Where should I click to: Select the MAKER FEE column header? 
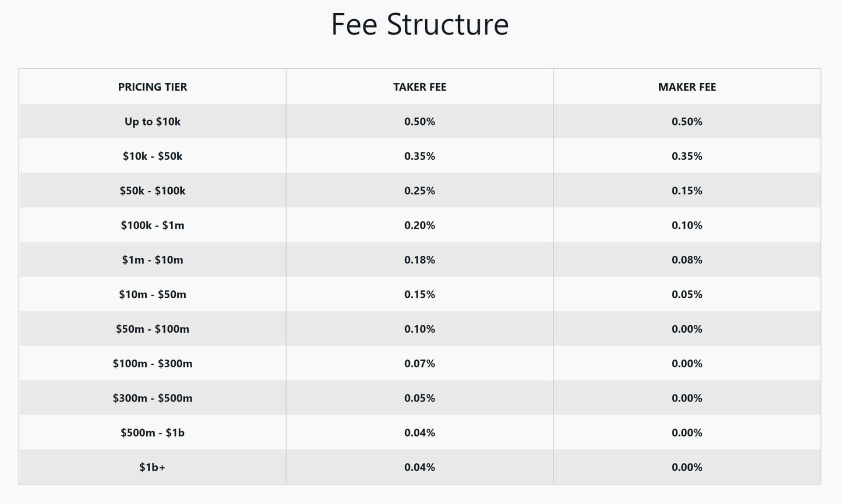click(x=687, y=87)
